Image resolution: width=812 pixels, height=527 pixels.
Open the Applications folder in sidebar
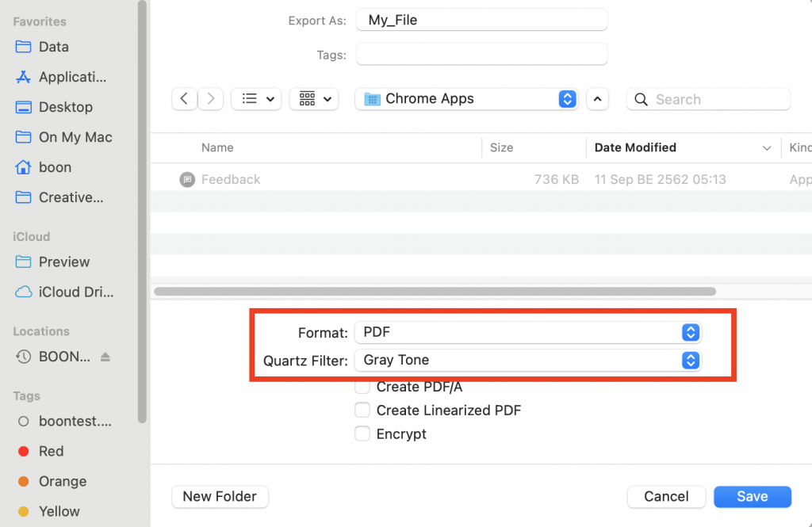tap(71, 77)
